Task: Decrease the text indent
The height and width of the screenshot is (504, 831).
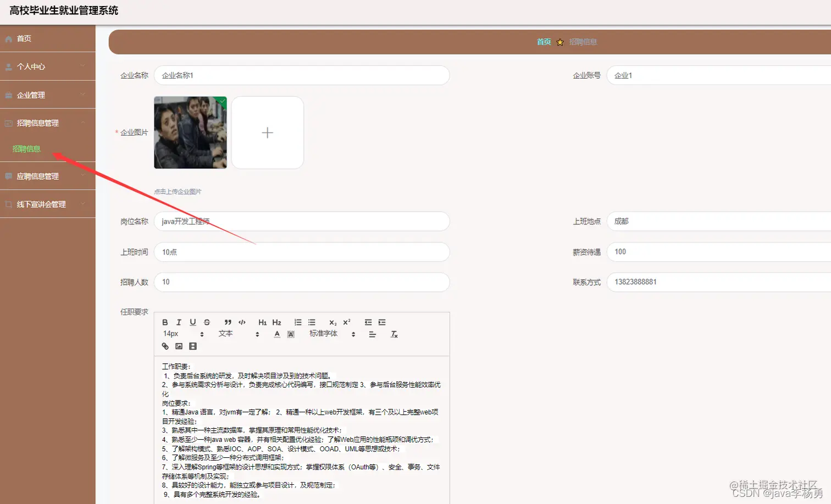Action: click(368, 323)
